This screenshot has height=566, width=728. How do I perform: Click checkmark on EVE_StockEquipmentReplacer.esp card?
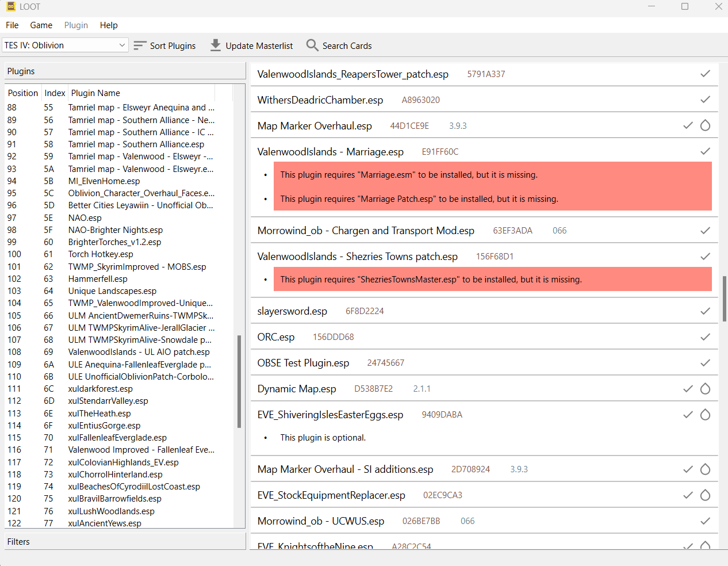coord(688,495)
